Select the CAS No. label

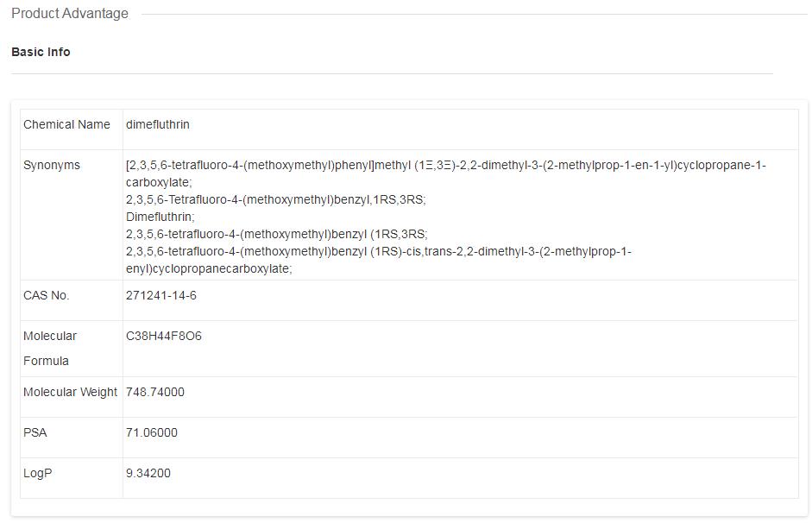(47, 295)
